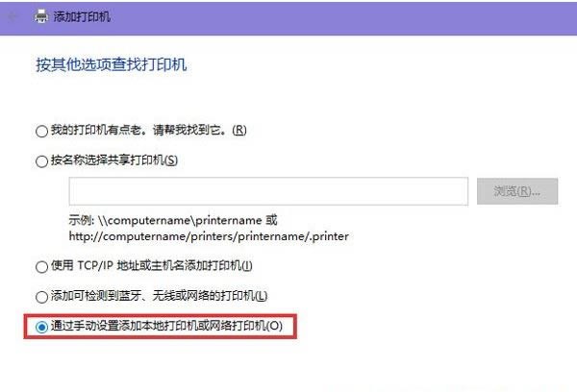Click the 按名称选择共享打印机(S) label text

pos(114,160)
